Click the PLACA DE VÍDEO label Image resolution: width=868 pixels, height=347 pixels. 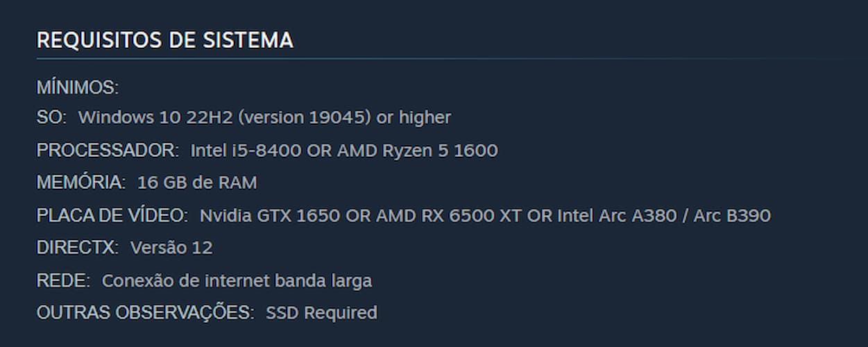112,216
